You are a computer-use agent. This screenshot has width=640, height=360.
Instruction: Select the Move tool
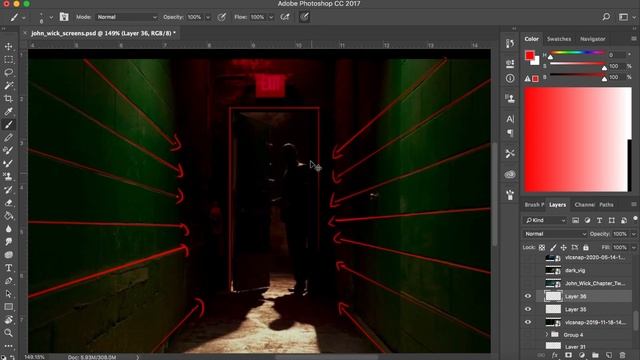pyautogui.click(x=9, y=47)
